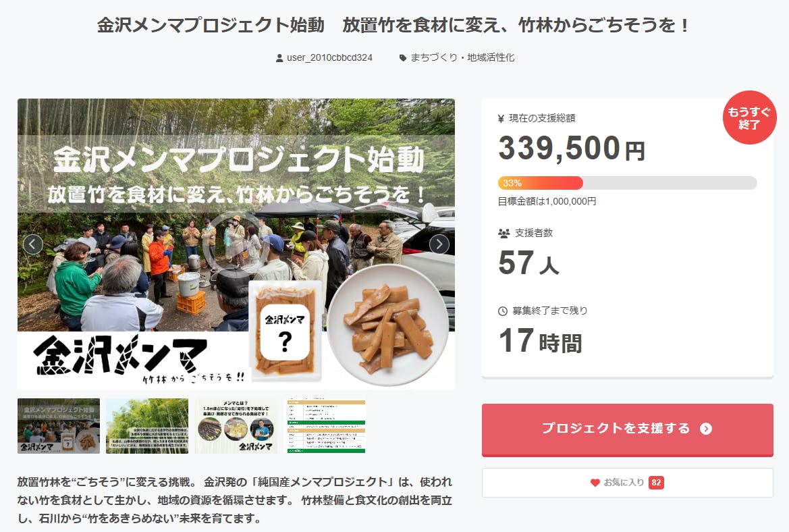Select the bamboo forest thumbnail
The width and height of the screenshot is (789, 532).
pyautogui.click(x=147, y=426)
